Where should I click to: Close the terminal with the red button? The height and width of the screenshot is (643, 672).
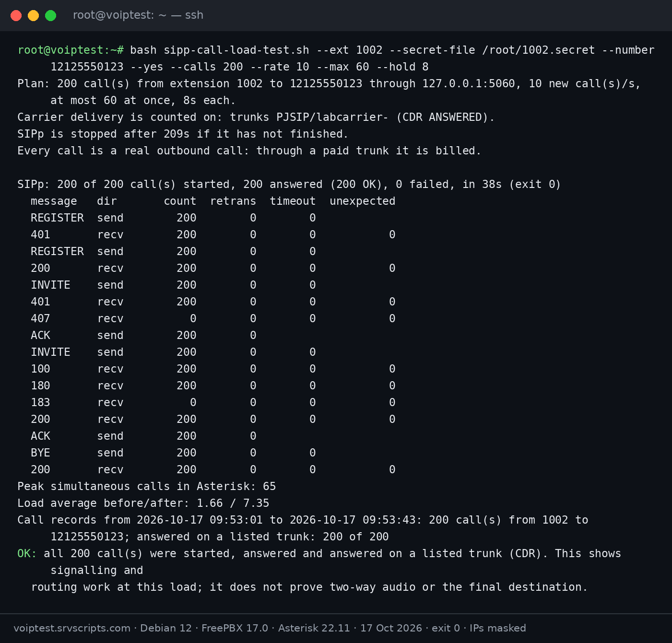[16, 15]
